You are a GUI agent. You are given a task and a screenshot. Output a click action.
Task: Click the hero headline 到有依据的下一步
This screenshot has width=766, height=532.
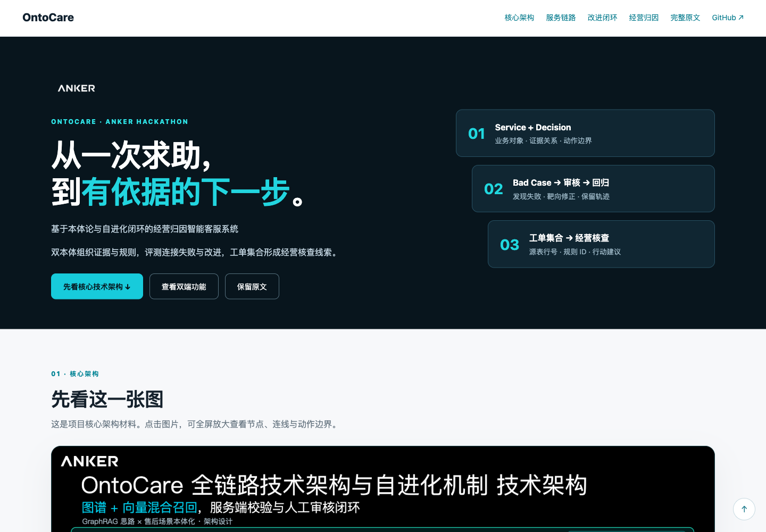point(178,192)
